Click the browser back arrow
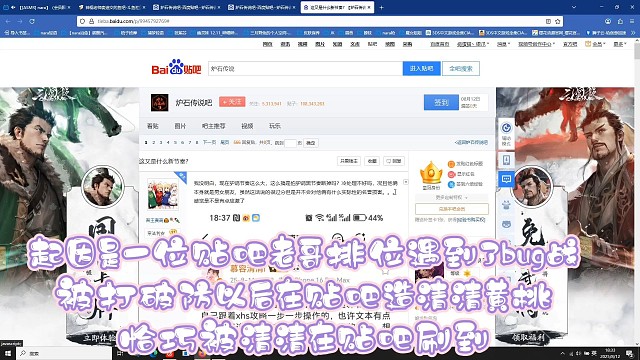 tap(8, 21)
